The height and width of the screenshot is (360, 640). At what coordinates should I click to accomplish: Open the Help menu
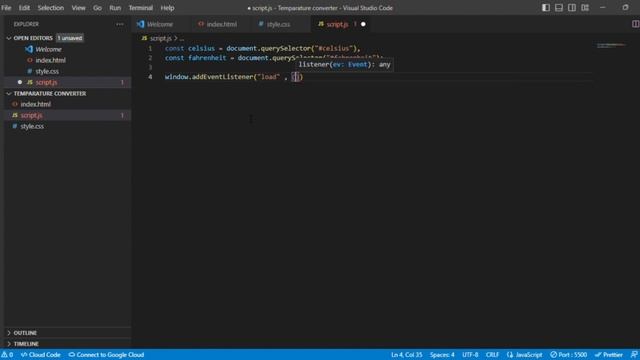pyautogui.click(x=167, y=8)
